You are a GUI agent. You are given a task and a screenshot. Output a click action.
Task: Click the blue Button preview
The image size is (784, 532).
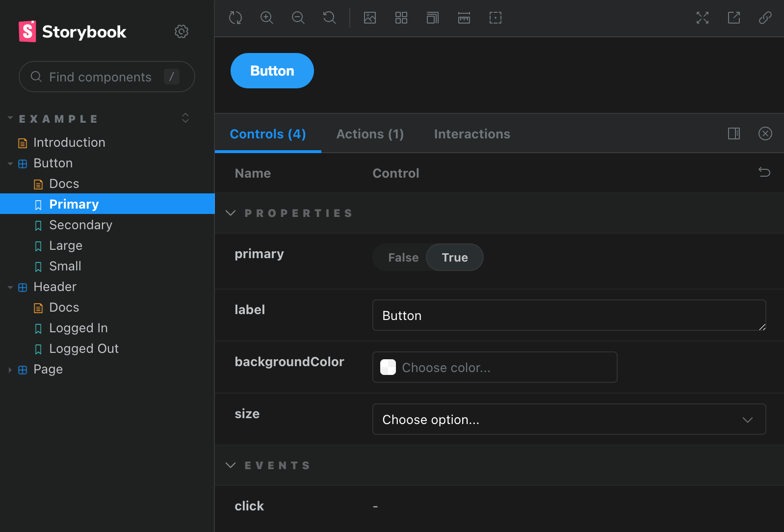tap(272, 71)
